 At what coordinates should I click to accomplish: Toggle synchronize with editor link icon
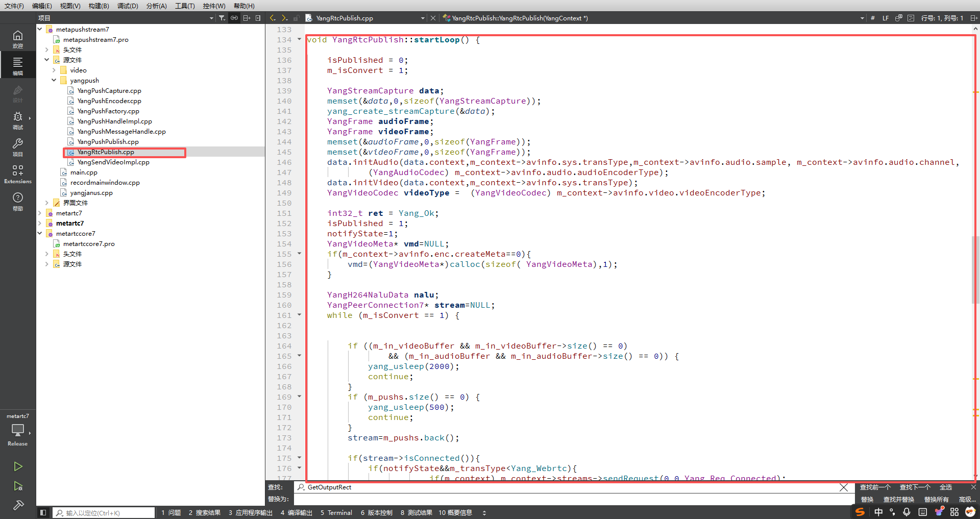pos(234,18)
